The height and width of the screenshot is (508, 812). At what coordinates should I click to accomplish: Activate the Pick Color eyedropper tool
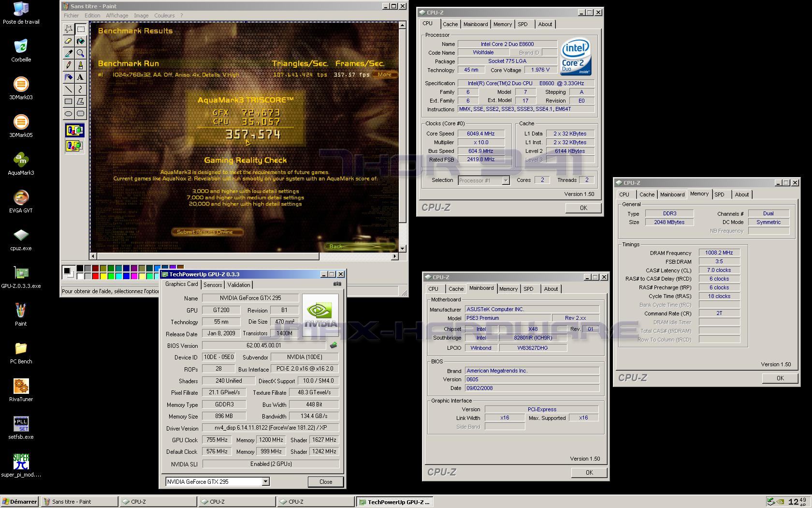[69, 53]
